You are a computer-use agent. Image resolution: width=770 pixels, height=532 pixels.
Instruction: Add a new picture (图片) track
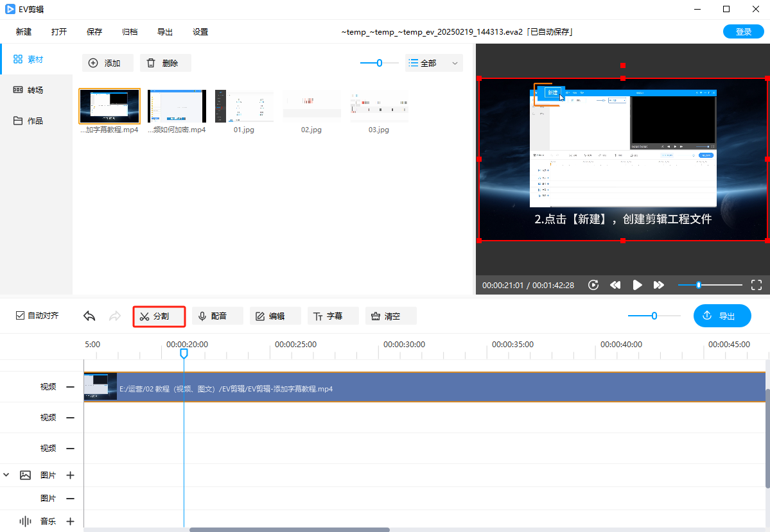pos(70,476)
